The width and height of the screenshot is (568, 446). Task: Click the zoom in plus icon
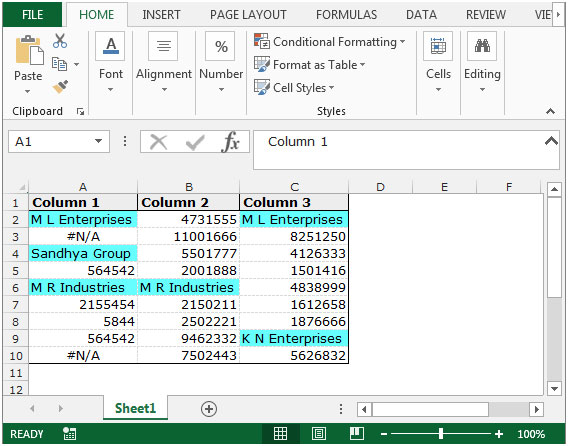coord(499,434)
